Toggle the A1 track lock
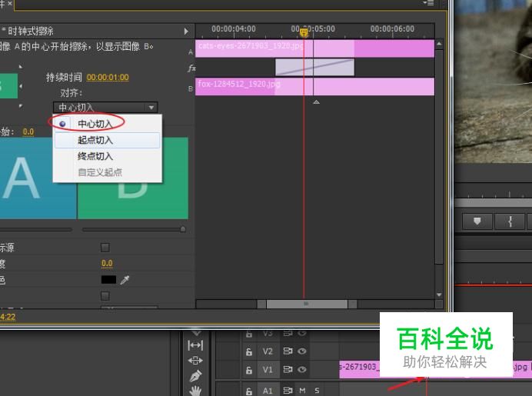This screenshot has height=396, width=532. 249,391
